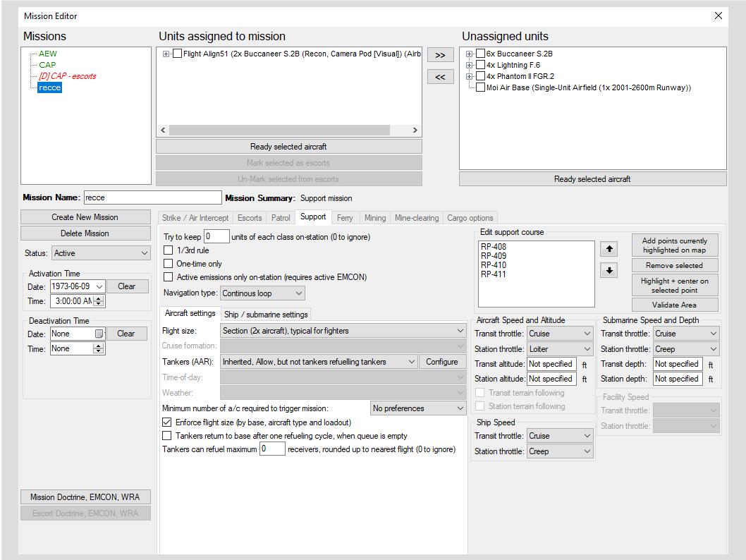Select RP-410 in the support course list

pyautogui.click(x=494, y=265)
